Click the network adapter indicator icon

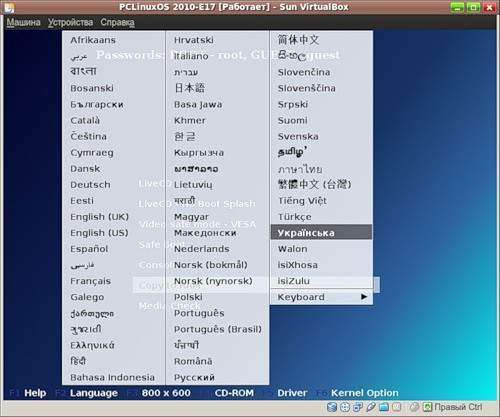[x=358, y=407]
